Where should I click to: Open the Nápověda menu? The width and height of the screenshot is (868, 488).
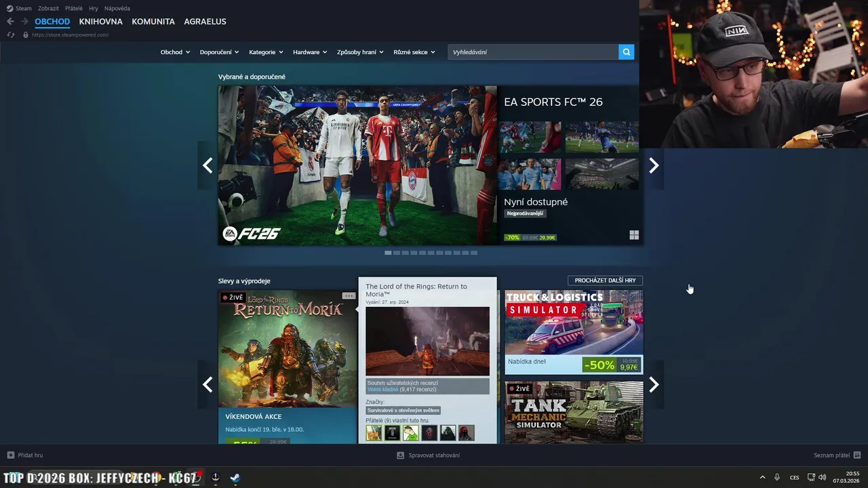(117, 8)
